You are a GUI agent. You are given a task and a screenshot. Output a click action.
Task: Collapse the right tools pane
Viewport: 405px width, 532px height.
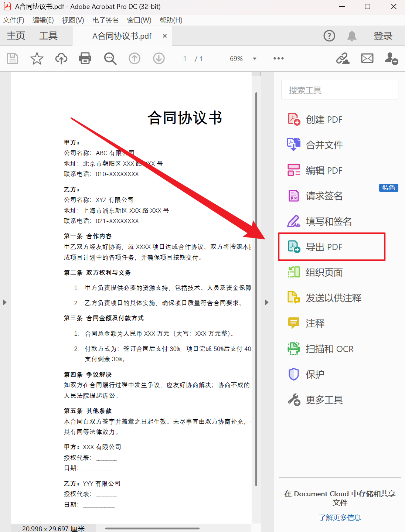[267, 302]
